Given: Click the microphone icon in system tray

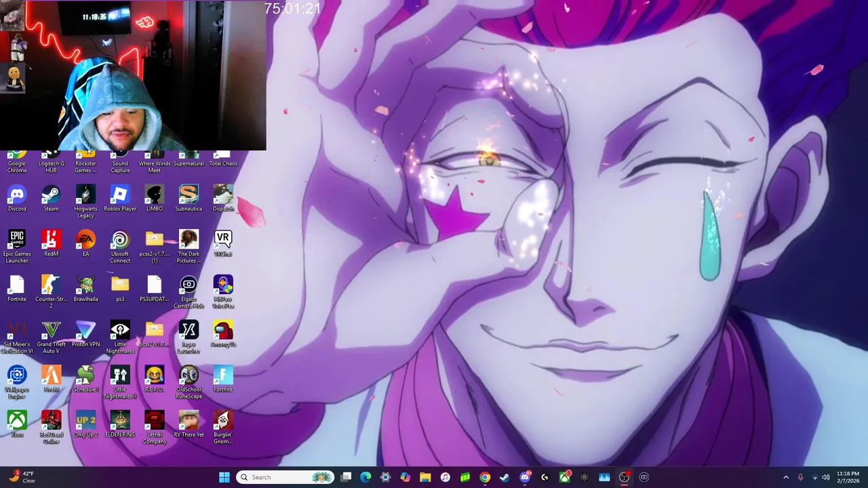Looking at the screenshot, I should click(x=800, y=477).
